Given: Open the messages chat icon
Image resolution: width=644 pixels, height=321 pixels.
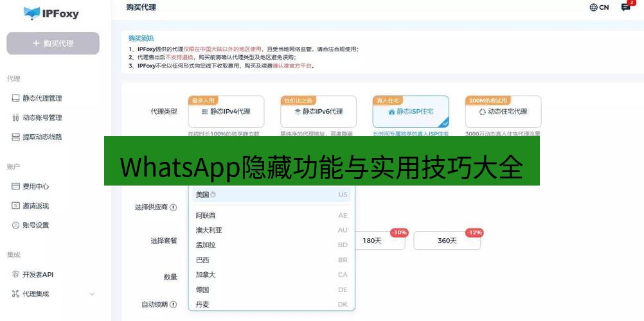Looking at the screenshot, I should coord(626,8).
